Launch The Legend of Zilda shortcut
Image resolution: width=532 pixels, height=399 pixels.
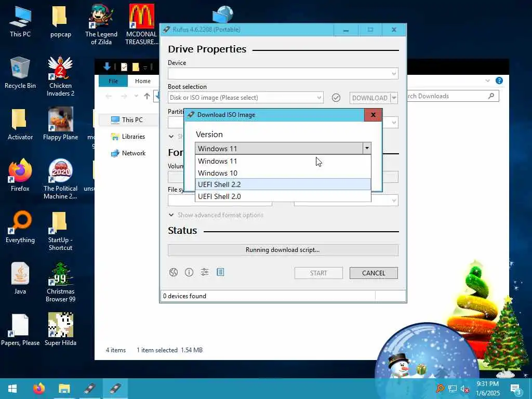click(x=101, y=25)
